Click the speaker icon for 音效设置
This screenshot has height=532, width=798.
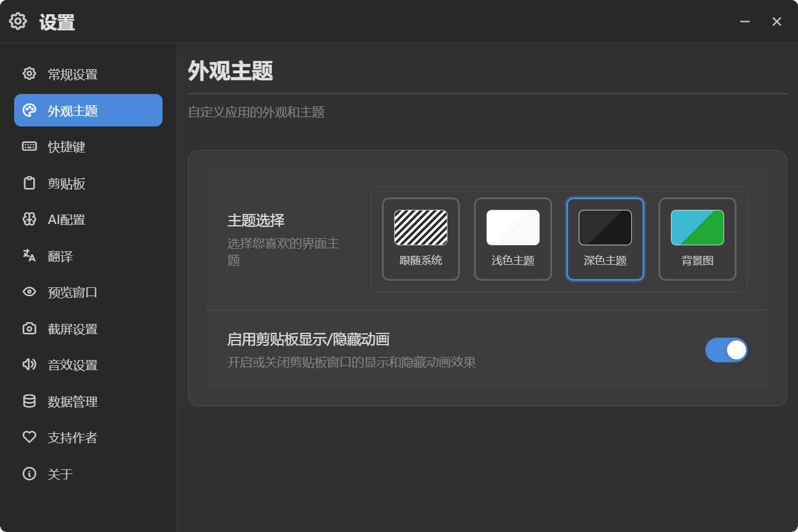click(x=29, y=365)
